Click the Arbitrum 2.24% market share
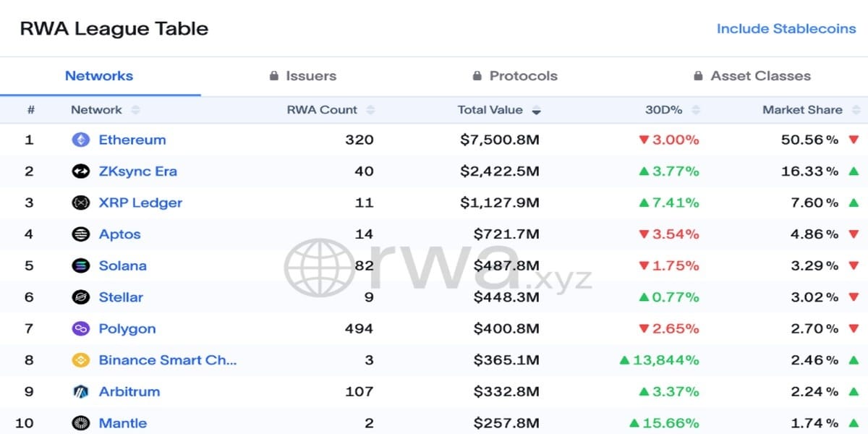This screenshot has width=868, height=434. [814, 391]
